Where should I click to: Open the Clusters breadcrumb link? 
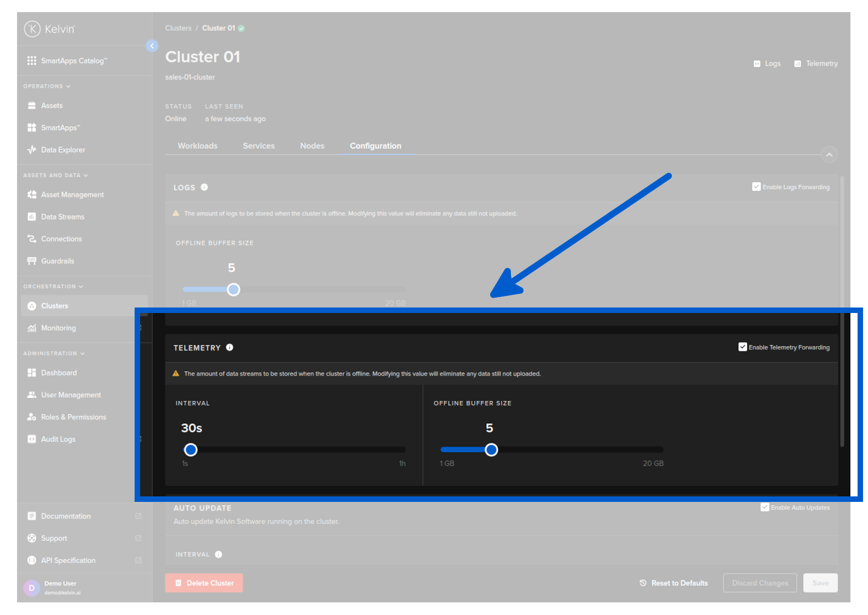[179, 28]
